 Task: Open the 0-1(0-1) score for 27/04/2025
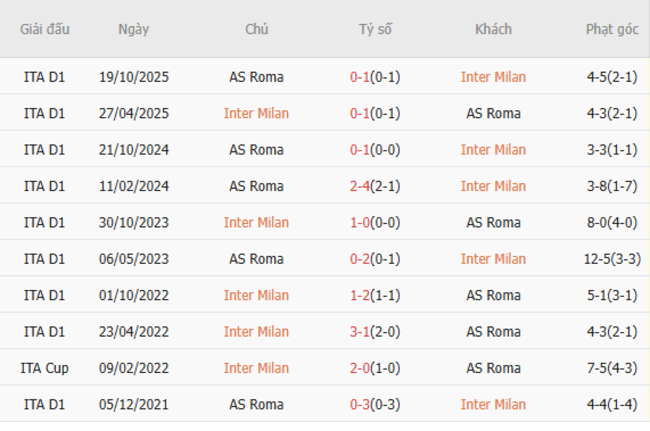[375, 113]
